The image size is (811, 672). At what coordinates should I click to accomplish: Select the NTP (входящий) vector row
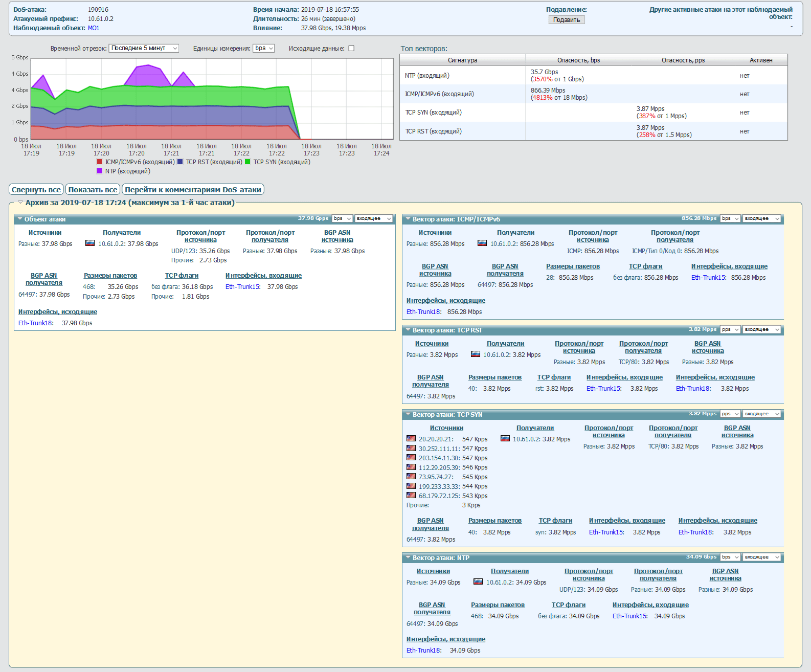[594, 76]
